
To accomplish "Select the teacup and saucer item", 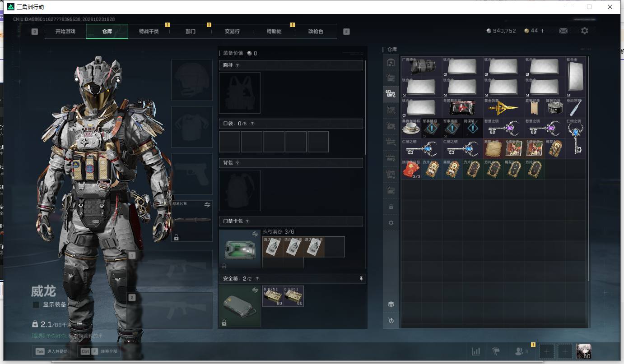I will [411, 128].
